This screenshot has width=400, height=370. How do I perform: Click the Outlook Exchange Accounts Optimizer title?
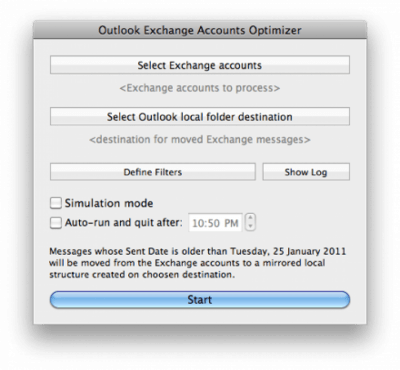[200, 30]
